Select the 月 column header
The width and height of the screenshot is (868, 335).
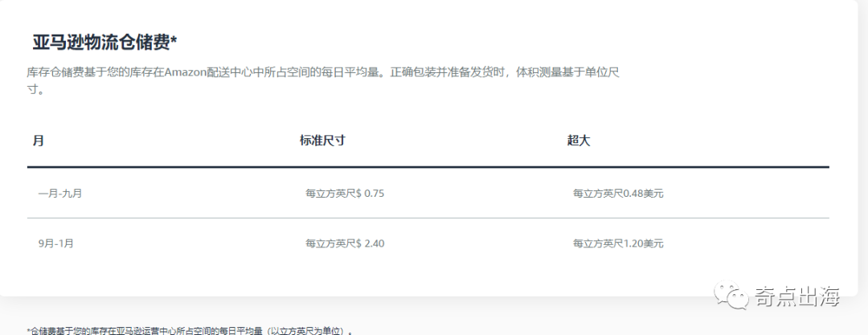pos(39,141)
